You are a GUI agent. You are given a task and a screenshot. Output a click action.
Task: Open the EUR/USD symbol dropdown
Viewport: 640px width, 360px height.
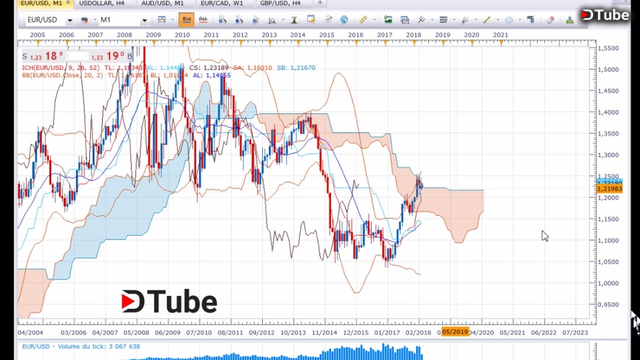70,20
